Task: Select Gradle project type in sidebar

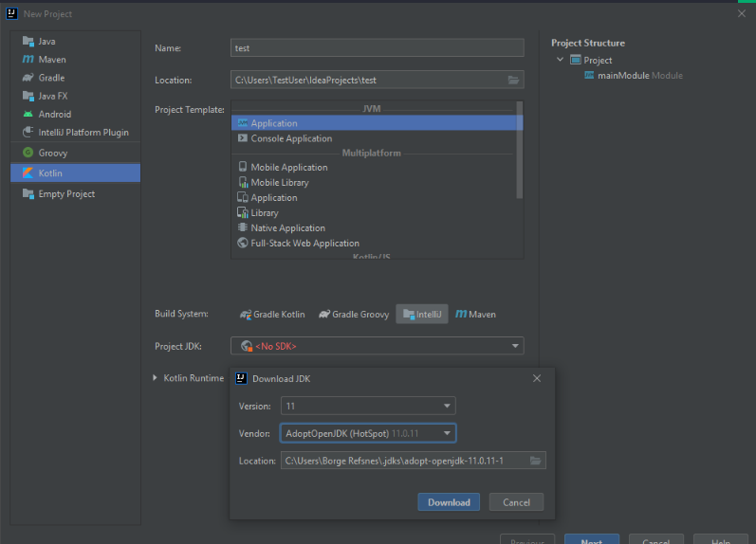Action: coord(76,78)
